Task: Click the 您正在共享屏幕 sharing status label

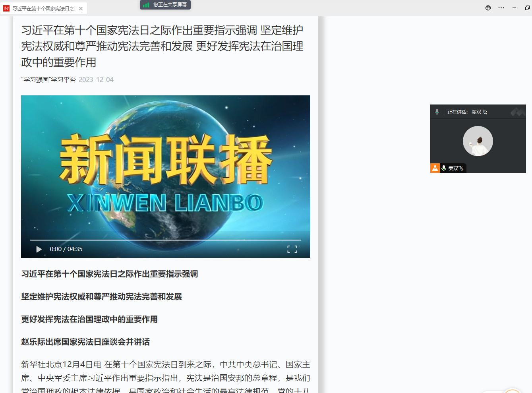Action: tap(170, 5)
